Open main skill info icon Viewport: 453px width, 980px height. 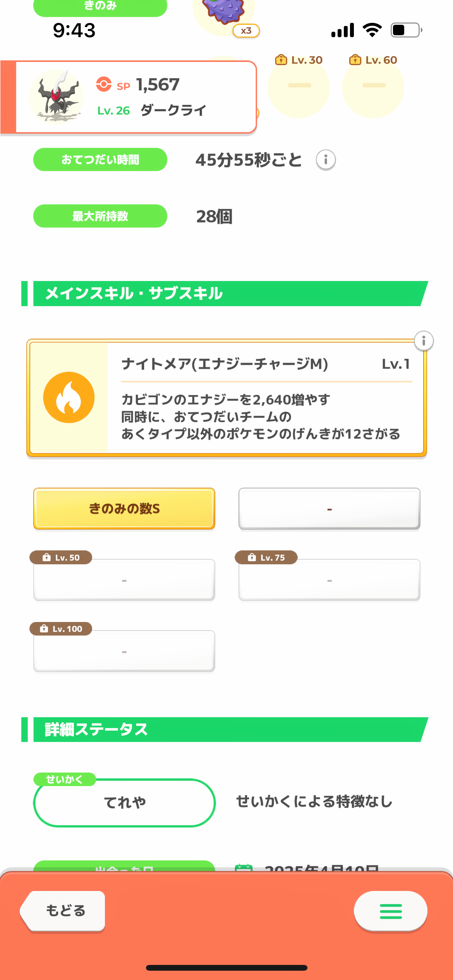coord(424,341)
